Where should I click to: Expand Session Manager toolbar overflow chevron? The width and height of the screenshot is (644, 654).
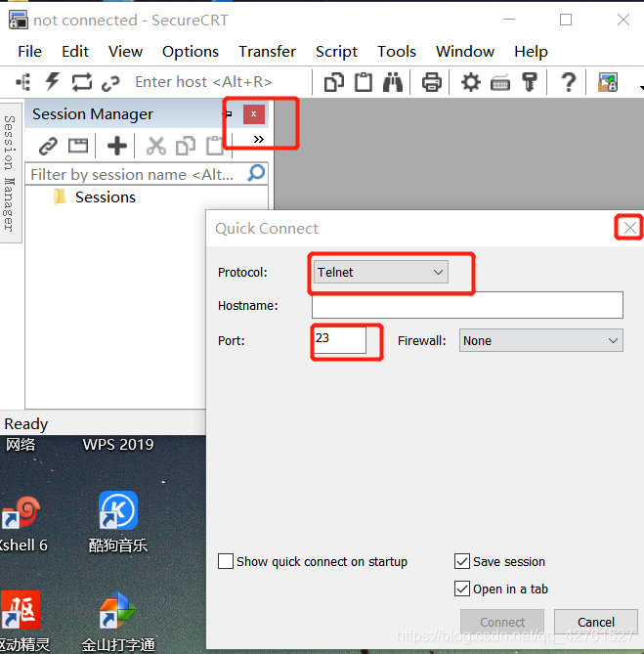(x=258, y=140)
